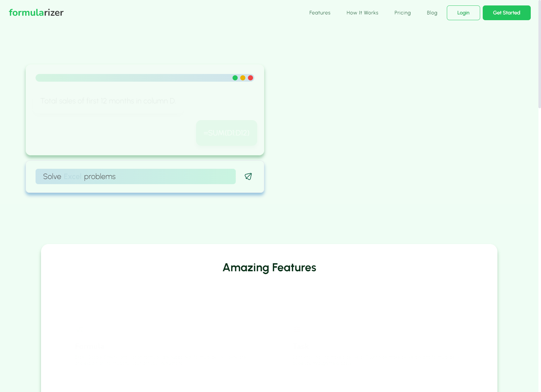Click the red dot in demo window
The height and width of the screenshot is (392, 541).
[250, 78]
